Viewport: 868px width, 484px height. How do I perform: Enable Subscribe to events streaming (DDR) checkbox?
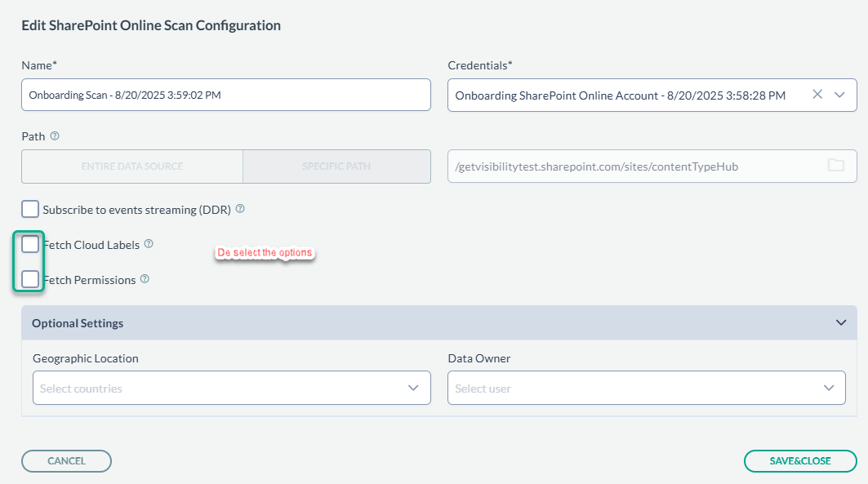point(30,210)
